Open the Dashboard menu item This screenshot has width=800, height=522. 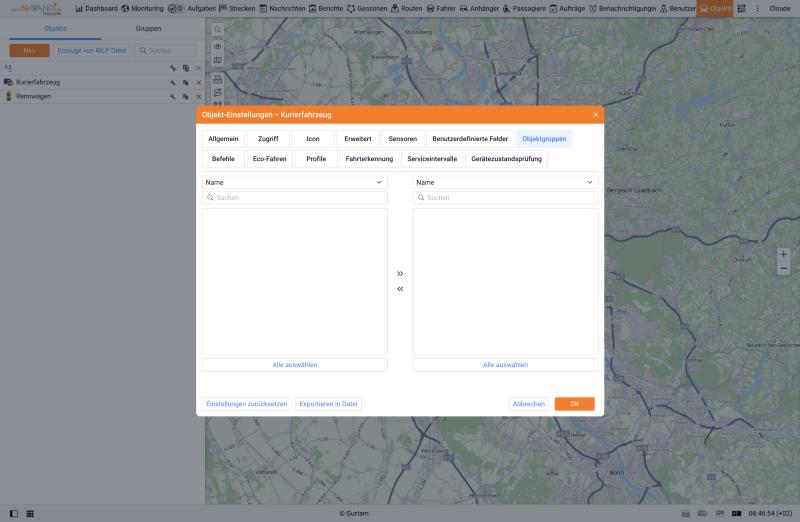point(96,9)
